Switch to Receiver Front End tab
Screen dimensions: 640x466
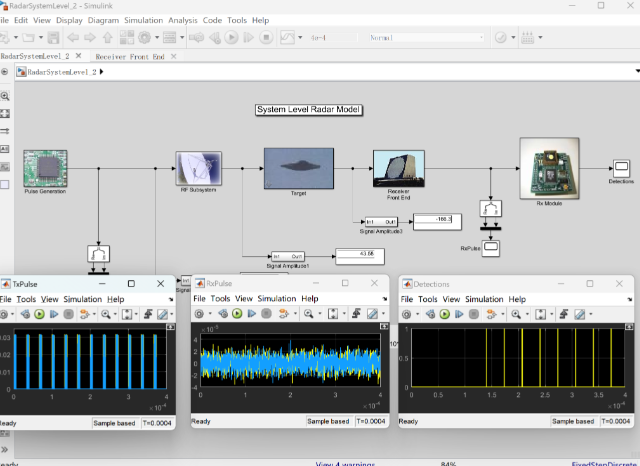coord(130,57)
